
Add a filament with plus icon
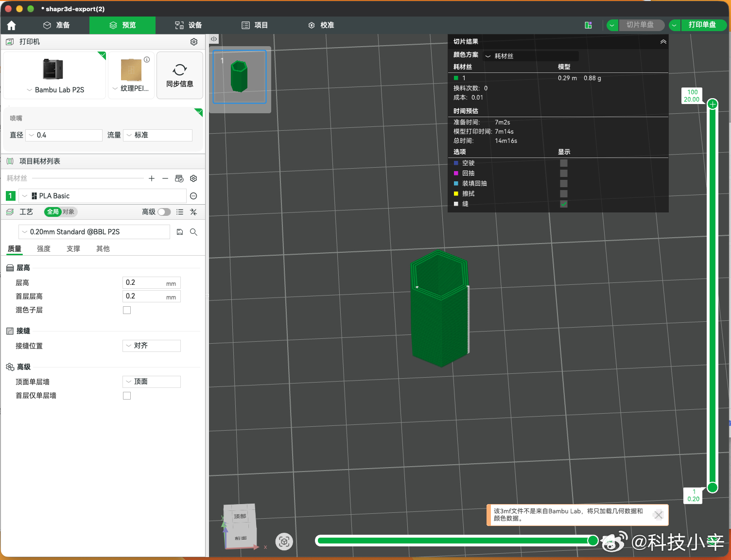click(152, 178)
